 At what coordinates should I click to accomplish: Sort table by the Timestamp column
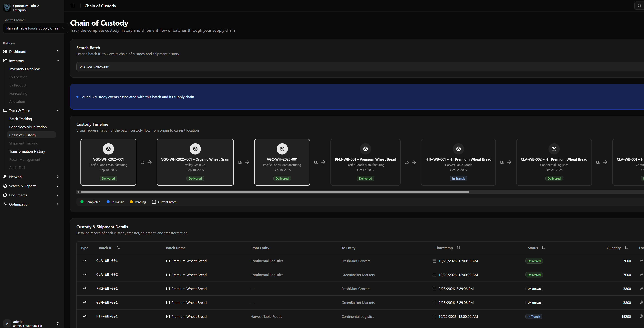[458, 248]
